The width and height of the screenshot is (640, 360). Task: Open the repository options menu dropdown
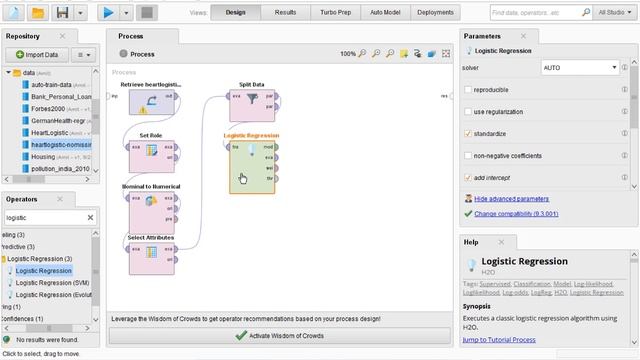point(84,55)
